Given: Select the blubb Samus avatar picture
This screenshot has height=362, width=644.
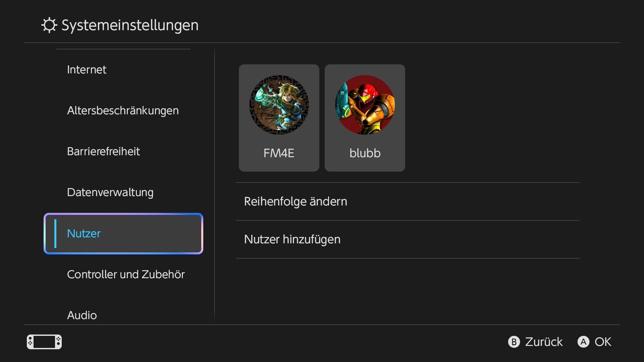Looking at the screenshot, I should pos(365,105).
